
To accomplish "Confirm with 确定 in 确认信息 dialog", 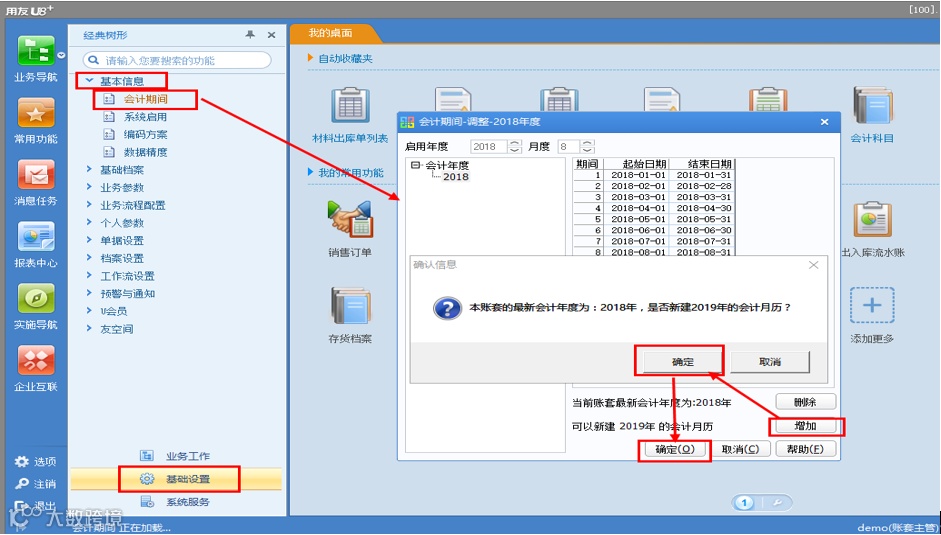I will pyautogui.click(x=683, y=361).
